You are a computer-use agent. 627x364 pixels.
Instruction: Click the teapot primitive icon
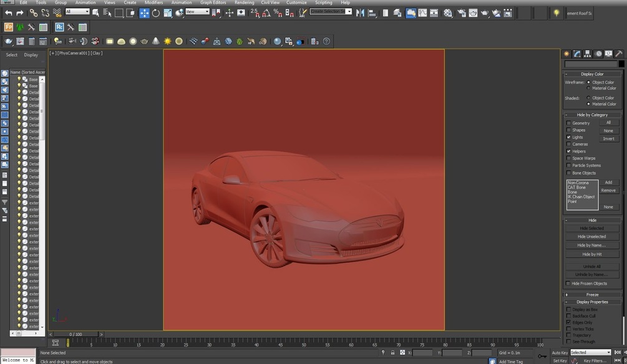click(144, 41)
